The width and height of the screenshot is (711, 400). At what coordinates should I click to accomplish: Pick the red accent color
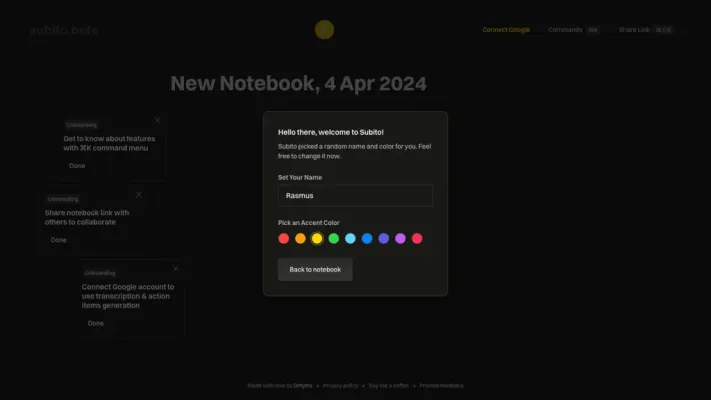pos(284,238)
